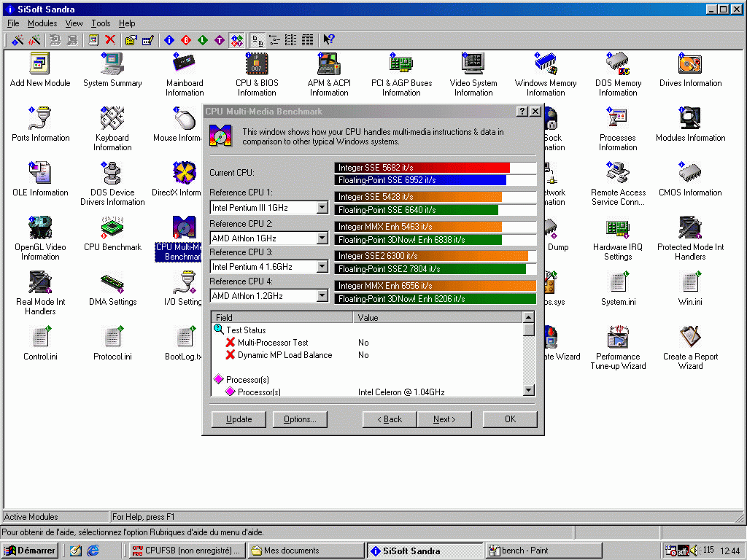This screenshot has height=560, width=747.
Task: Launch Create a Report Wizard
Action: tap(690, 349)
